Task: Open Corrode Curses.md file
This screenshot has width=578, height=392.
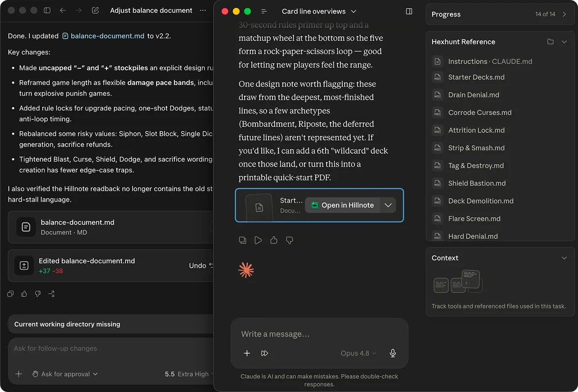Action: [x=472, y=112]
